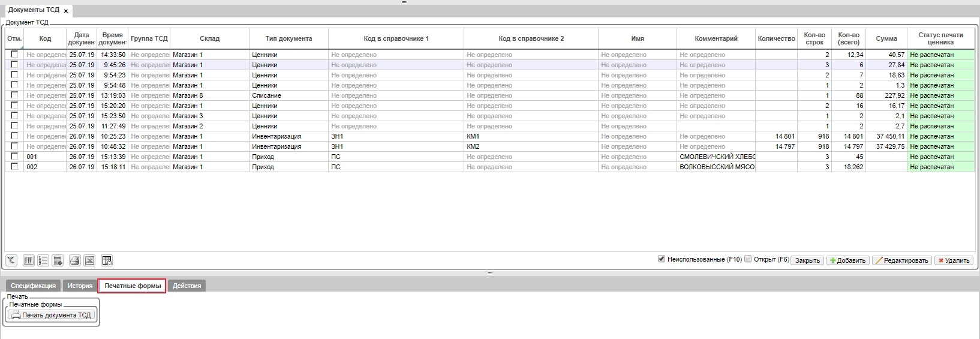Sort by the Тип документа column header

click(x=288, y=38)
